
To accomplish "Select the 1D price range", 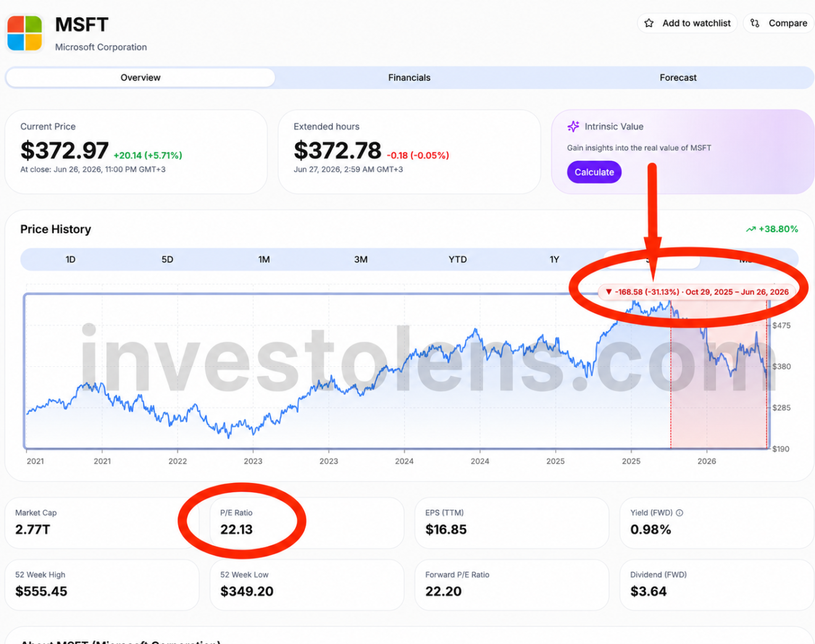I will pos(70,259).
